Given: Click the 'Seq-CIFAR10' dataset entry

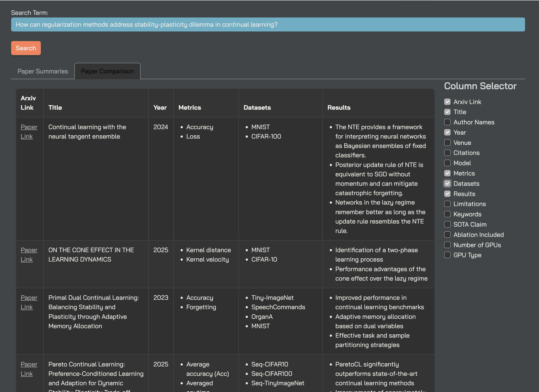Looking at the screenshot, I should (x=269, y=364).
